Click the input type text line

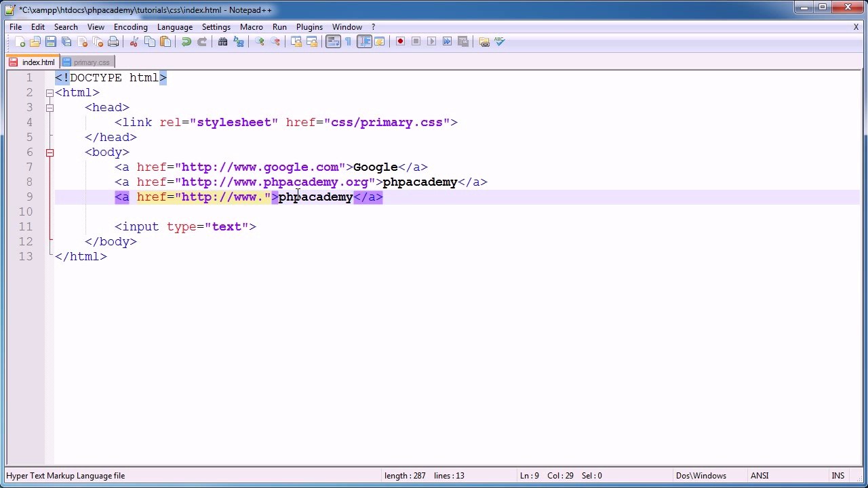(x=185, y=227)
